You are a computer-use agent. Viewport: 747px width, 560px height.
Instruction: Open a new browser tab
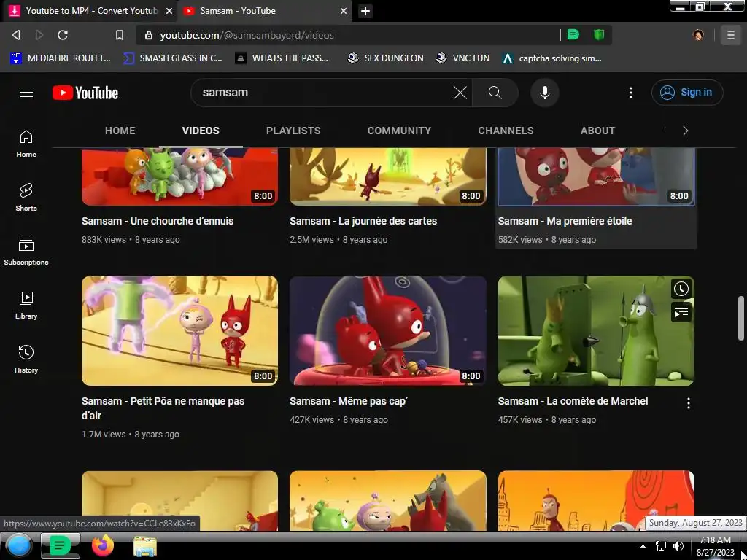pyautogui.click(x=365, y=11)
